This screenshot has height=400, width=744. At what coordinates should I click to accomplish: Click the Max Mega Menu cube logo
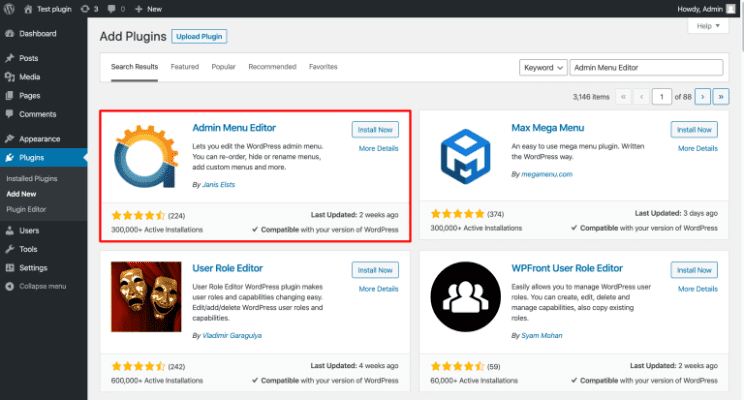tap(465, 157)
